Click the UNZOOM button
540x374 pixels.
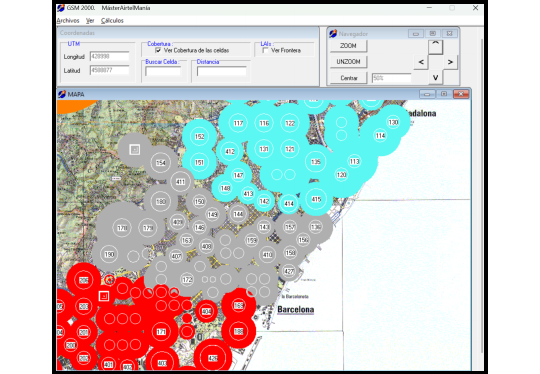349,62
